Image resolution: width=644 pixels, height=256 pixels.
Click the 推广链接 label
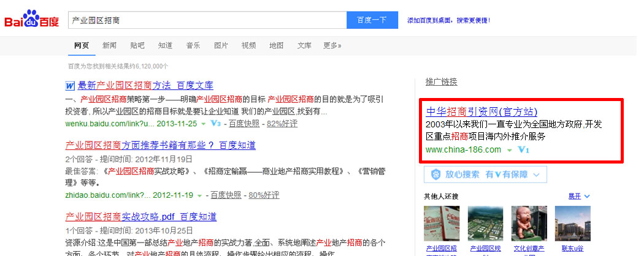pyautogui.click(x=441, y=81)
